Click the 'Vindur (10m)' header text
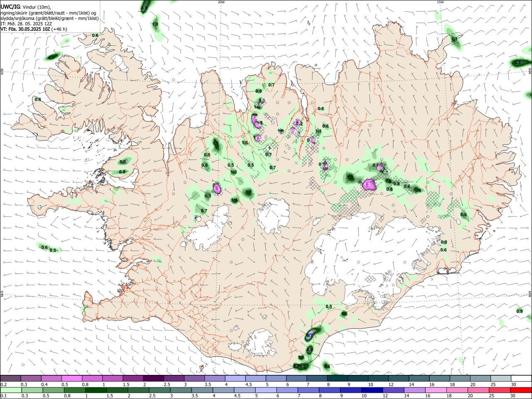The height and width of the screenshot is (399, 532). pyautogui.click(x=37, y=7)
